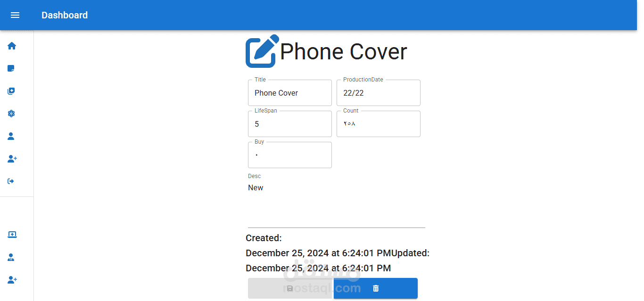Open the sticky note icon in sidebar
The width and height of the screenshot is (644, 301).
coord(11,68)
